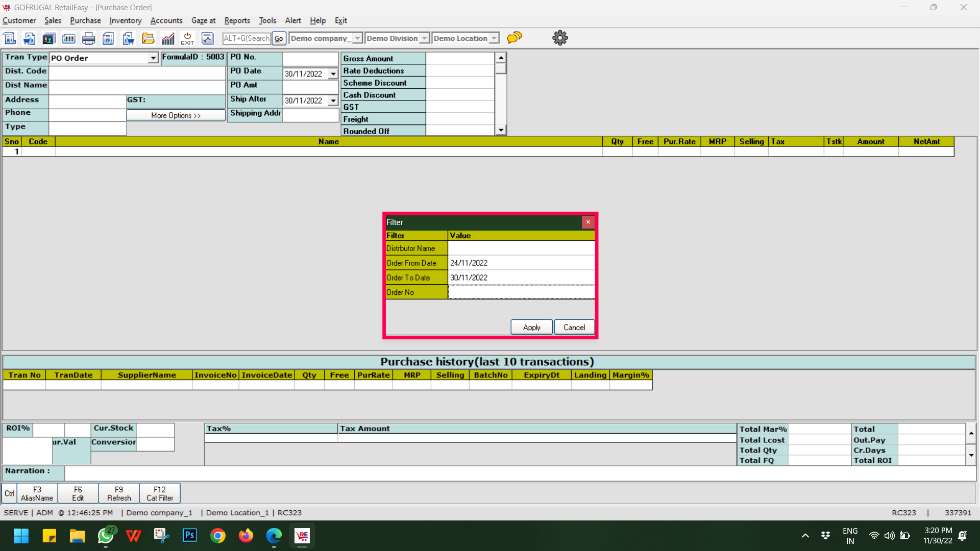Click the customers people icon in toolbar

point(48,38)
